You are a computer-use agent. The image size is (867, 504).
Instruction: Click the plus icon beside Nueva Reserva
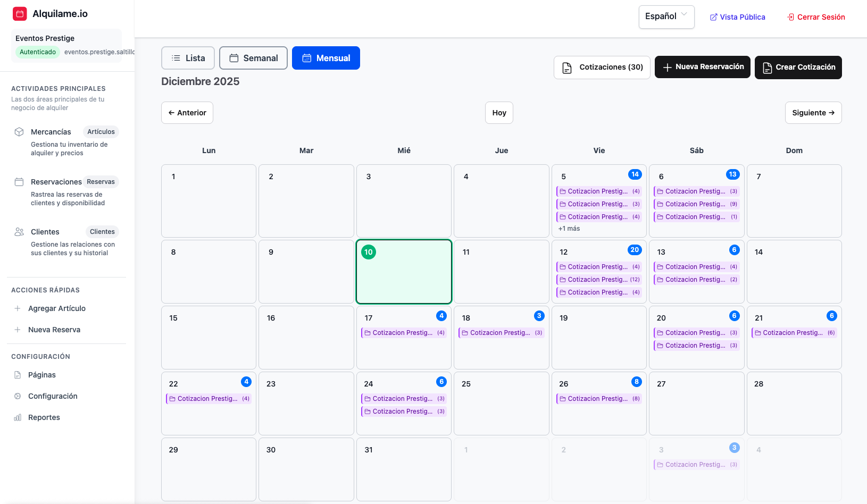[x=18, y=330]
